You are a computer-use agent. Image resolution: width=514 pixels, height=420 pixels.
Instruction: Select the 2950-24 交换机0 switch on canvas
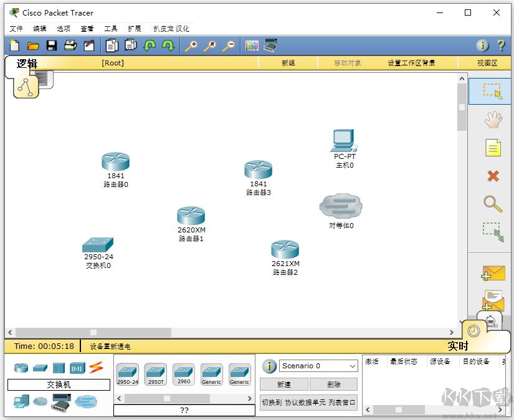(98, 245)
